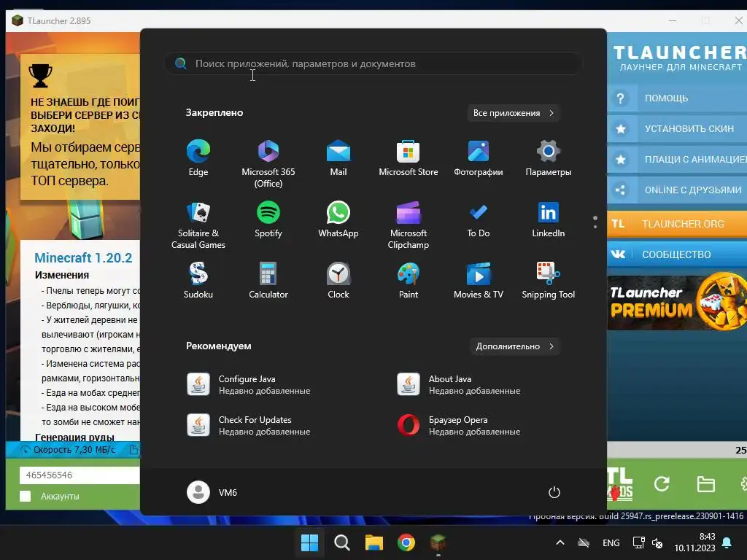Click the power button in Start menu

click(554, 492)
